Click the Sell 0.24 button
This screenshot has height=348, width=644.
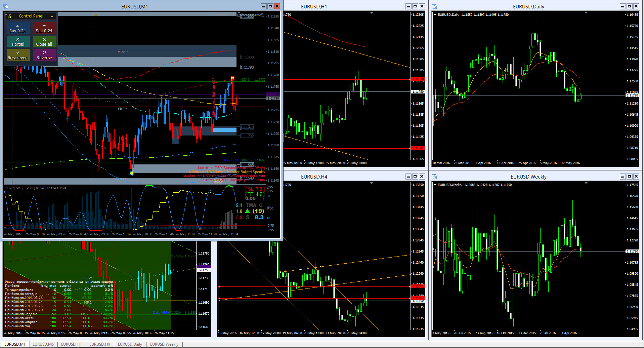pyautogui.click(x=44, y=28)
